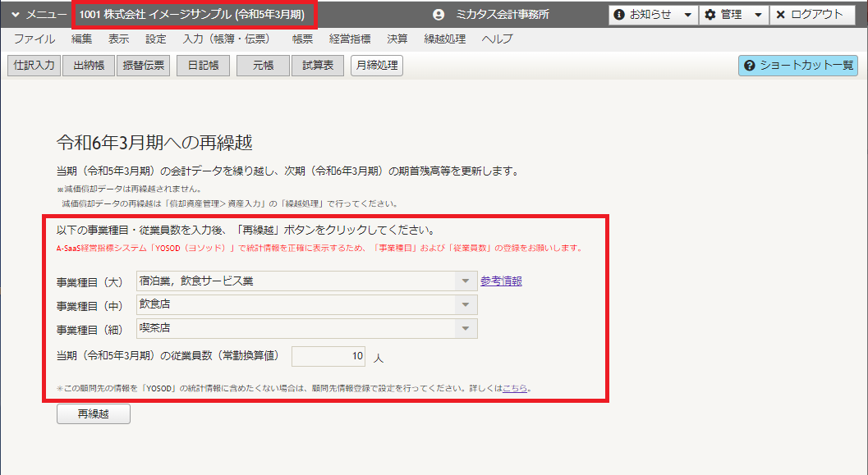Click the user account icon beside ミカタス会計事務所
Screen dimensions: 868x475
pyautogui.click(x=439, y=15)
